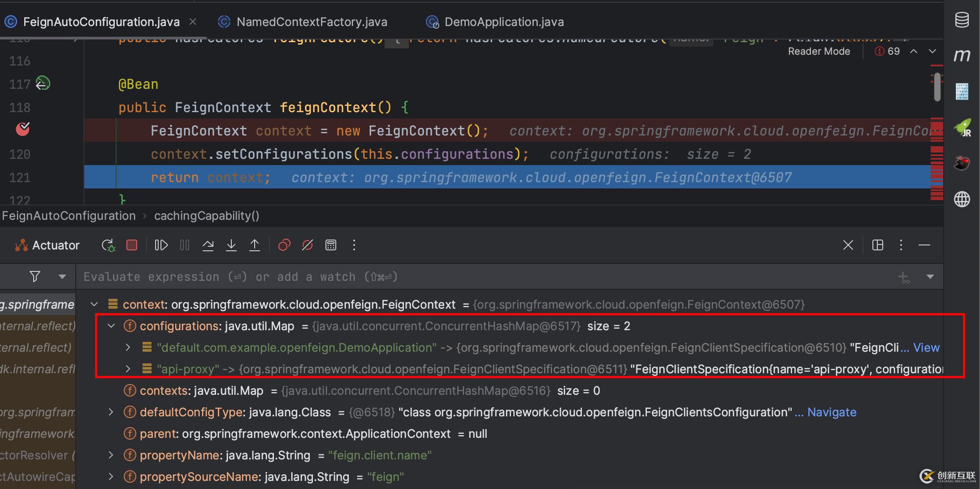Expand the "api-proxy" map entry
The width and height of the screenshot is (980, 489).
[128, 369]
